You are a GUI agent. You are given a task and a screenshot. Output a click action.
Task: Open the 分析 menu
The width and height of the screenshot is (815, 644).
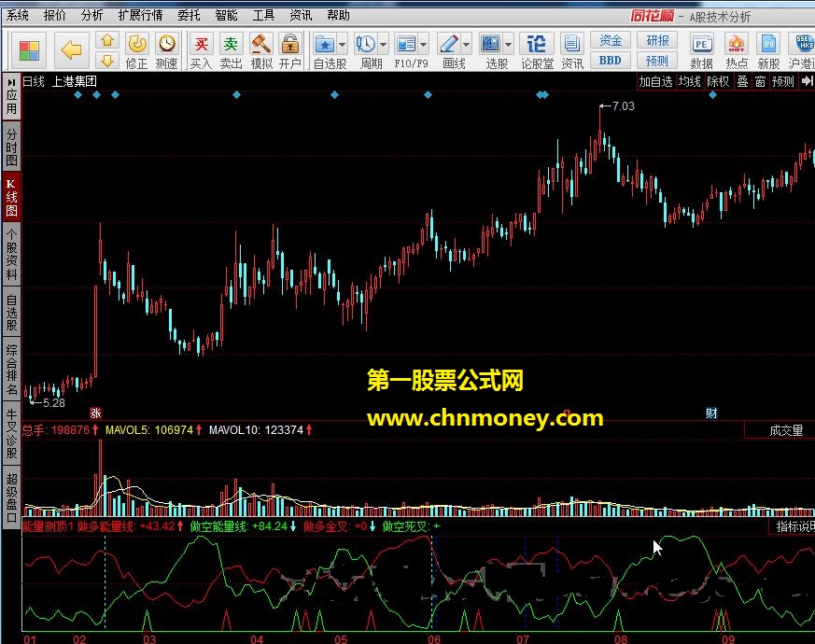pos(92,16)
